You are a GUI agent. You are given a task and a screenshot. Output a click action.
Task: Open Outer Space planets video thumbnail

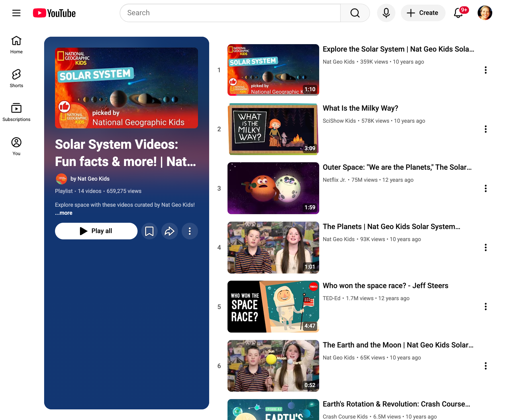273,188
